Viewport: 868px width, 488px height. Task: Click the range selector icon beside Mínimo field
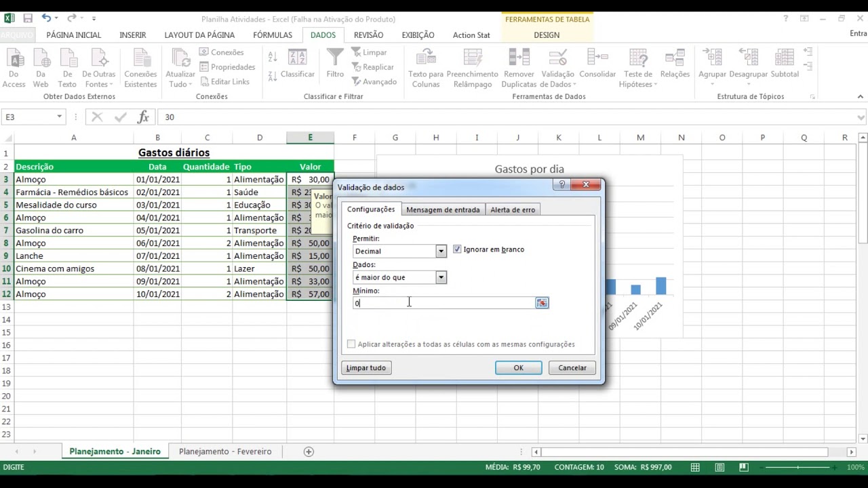tap(542, 303)
